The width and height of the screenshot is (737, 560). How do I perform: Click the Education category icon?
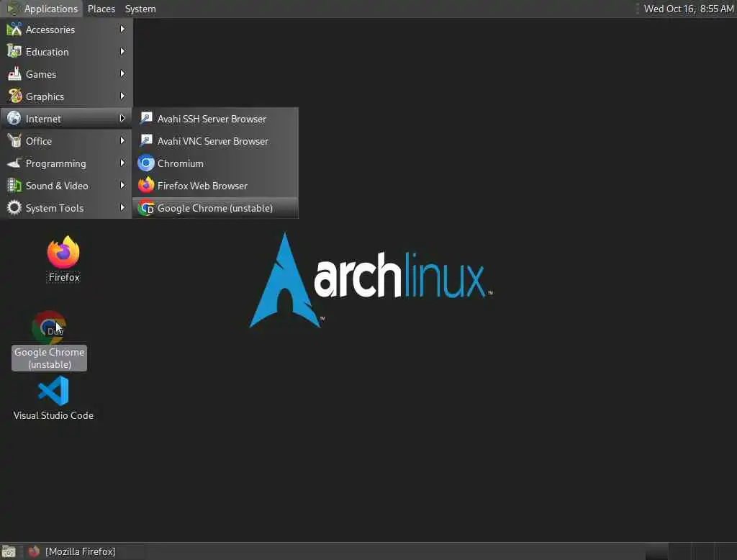point(14,51)
